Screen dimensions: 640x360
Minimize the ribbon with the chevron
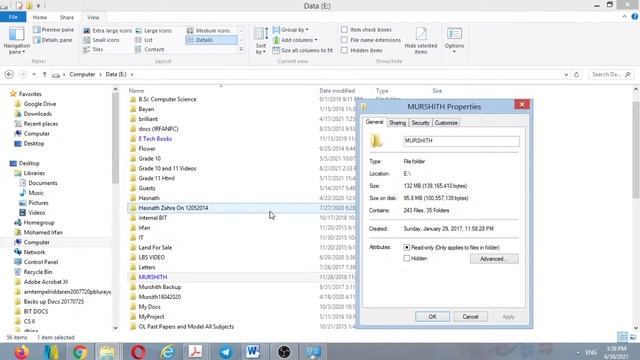pyautogui.click(x=624, y=17)
